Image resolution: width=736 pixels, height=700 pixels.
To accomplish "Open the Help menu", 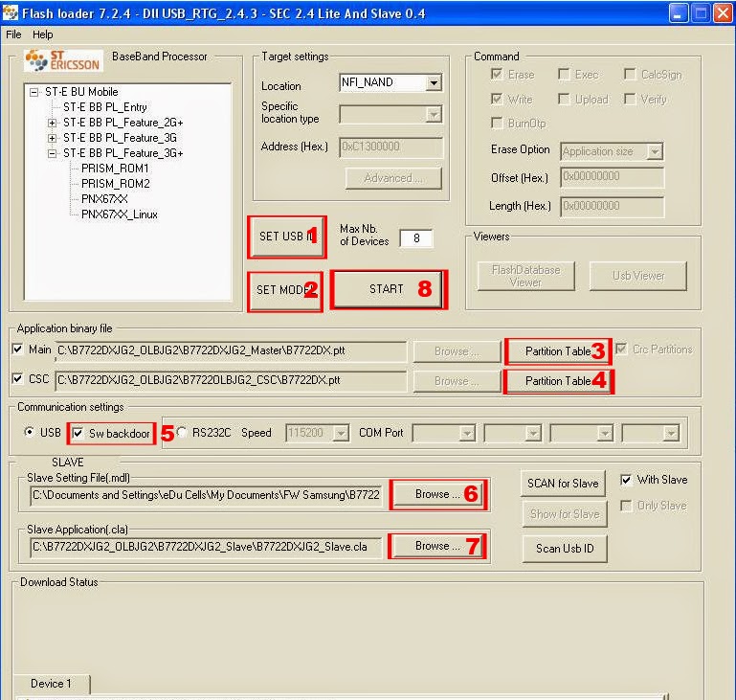I will [43, 34].
